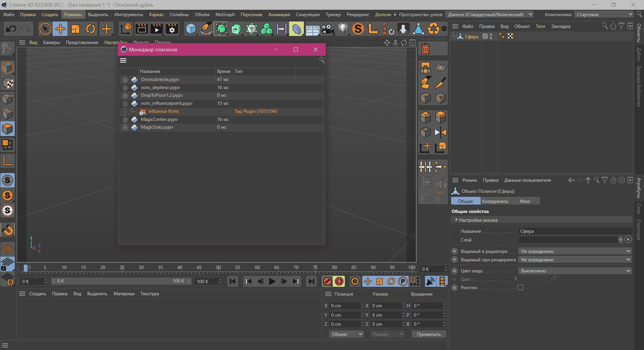644x350 pixels.
Task: Search in the Plugin Manager
Action: pos(322,60)
